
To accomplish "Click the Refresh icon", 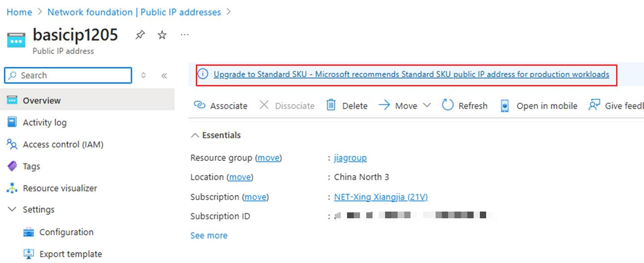I will point(448,105).
